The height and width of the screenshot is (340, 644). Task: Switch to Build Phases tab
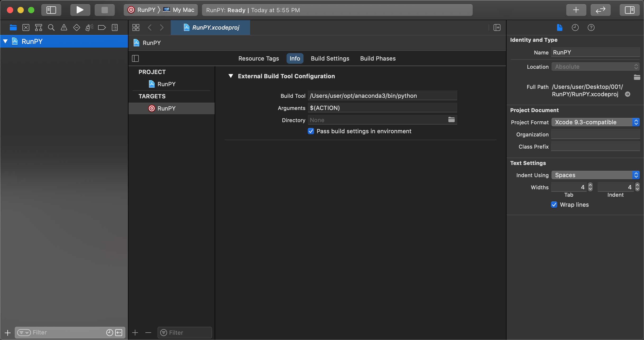click(378, 58)
